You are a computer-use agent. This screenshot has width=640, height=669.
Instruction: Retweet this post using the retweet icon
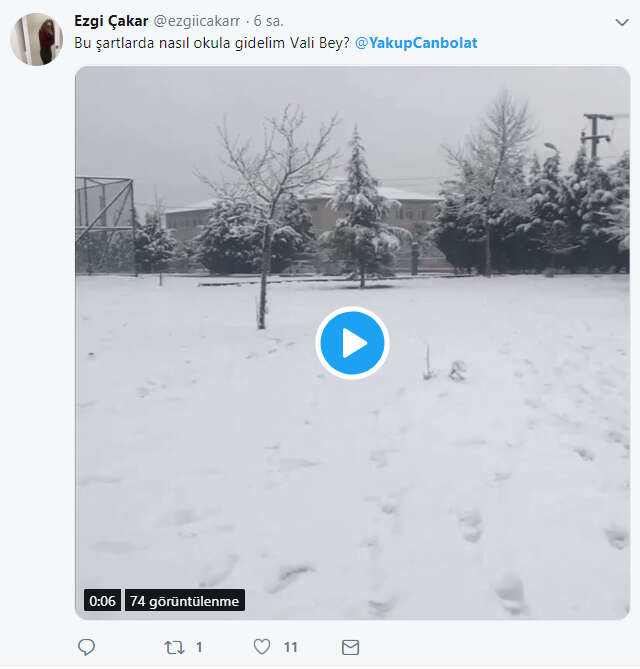[x=175, y=647]
